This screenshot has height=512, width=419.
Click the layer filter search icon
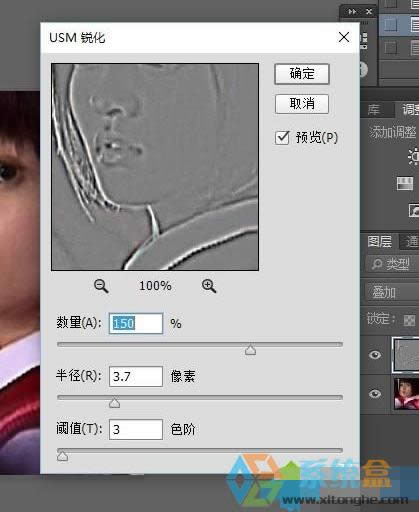(377, 264)
